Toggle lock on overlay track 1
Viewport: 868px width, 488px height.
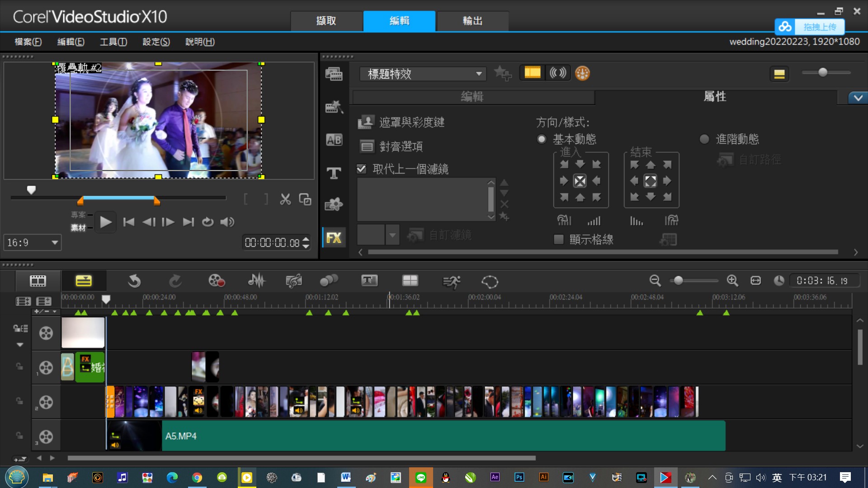tap(19, 366)
